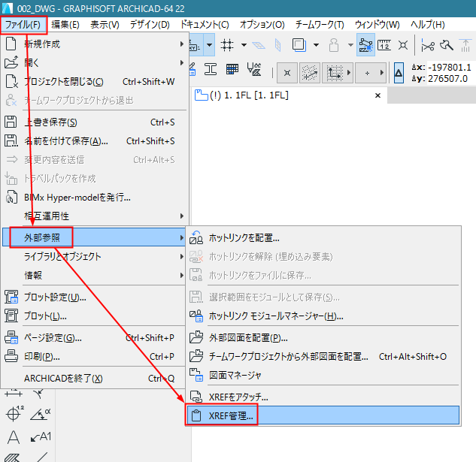Viewport: 476px width, 462px height.
Task: Open the ウィンドウ(W) menu
Action: (x=377, y=25)
